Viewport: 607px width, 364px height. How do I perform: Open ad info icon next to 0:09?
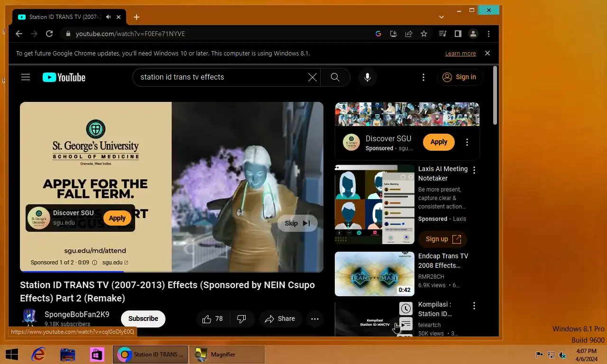click(94, 263)
